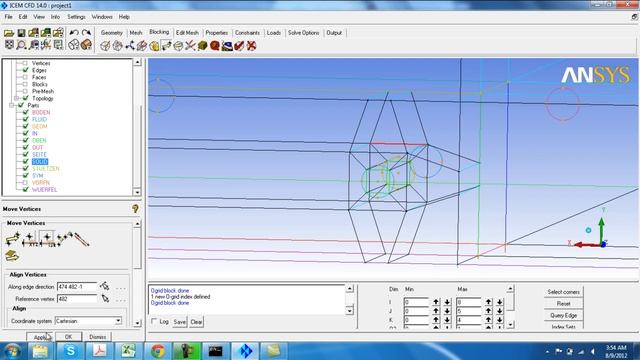Open project folder icon in toolbar

9,33
